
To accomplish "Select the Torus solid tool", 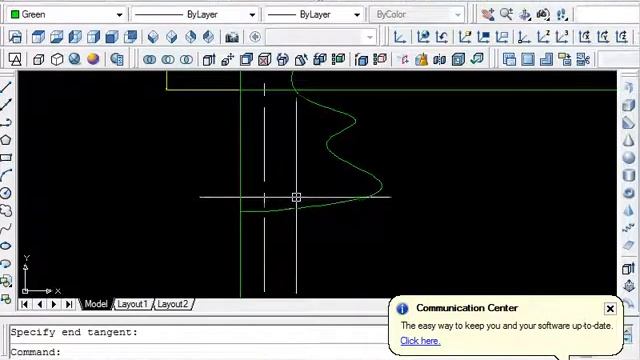I will (629, 193).
